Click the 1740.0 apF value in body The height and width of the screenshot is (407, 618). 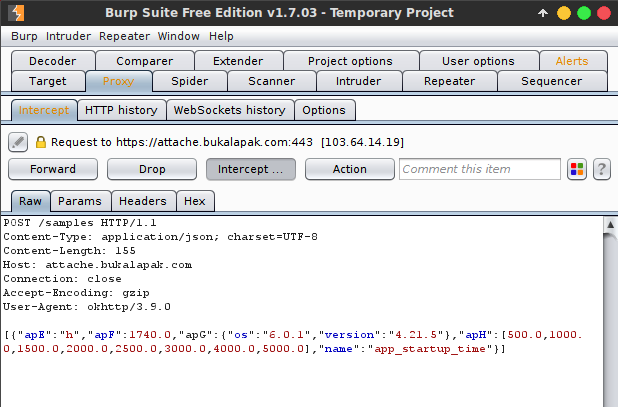150,335
